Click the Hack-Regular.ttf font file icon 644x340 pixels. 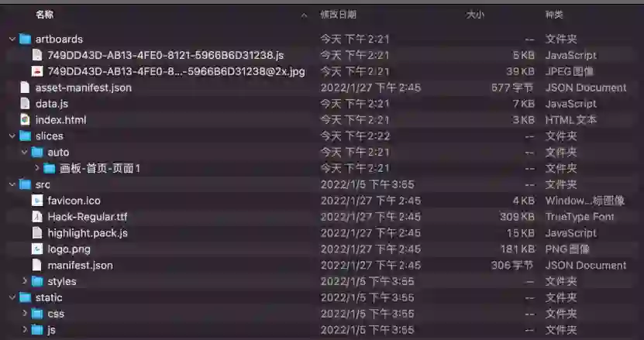tap(37, 216)
